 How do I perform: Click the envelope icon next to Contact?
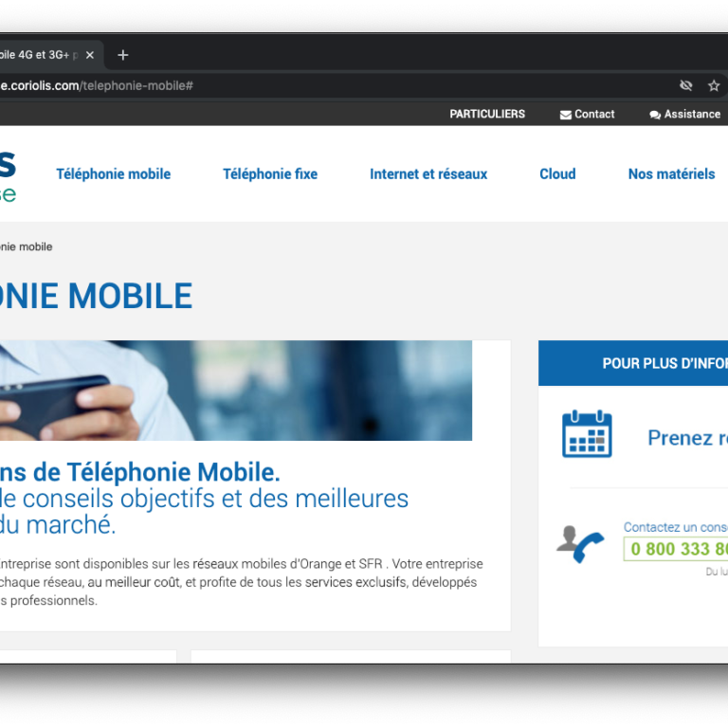(566, 115)
